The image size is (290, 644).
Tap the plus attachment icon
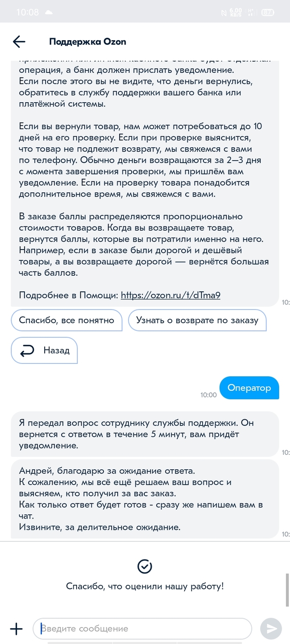[x=16, y=629]
